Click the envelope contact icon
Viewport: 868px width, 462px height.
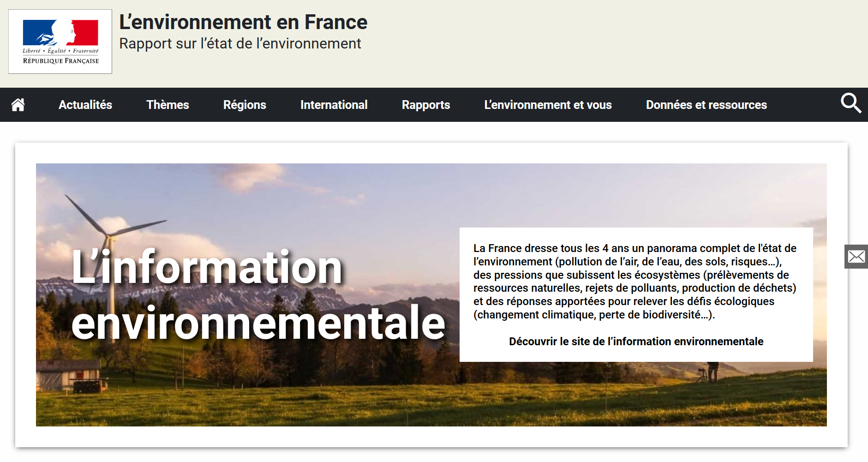click(856, 257)
